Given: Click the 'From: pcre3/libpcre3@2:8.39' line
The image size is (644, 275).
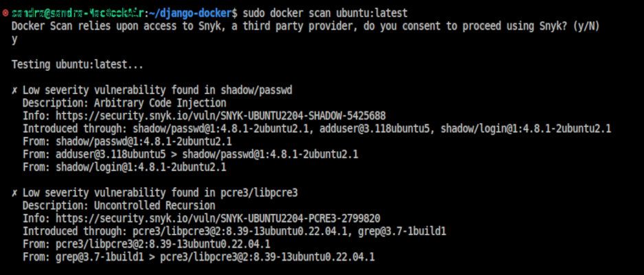Looking at the screenshot, I should [x=146, y=245].
